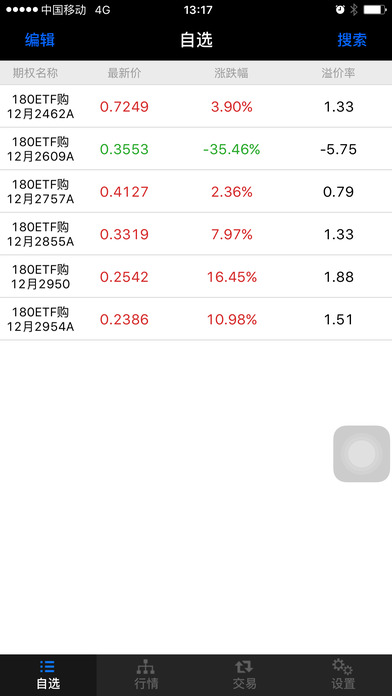Image resolution: width=392 pixels, height=696 pixels.
Task: Tap the battery indicator icon
Action: (375, 10)
